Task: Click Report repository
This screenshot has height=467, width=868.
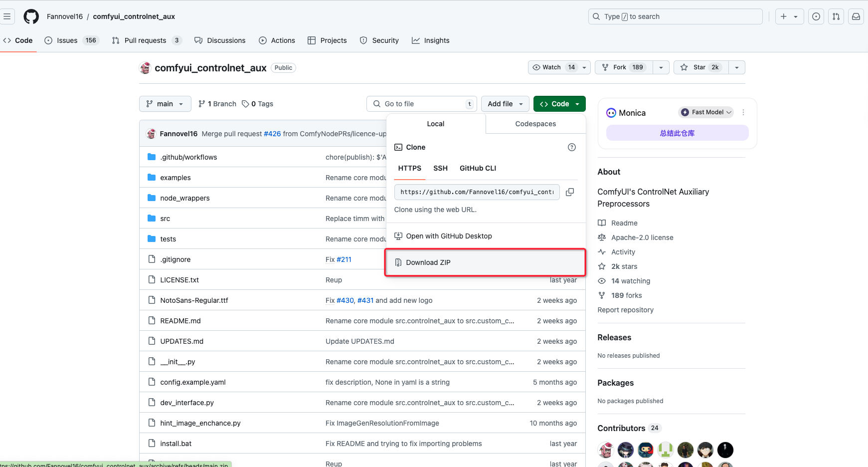Action: [626, 310]
